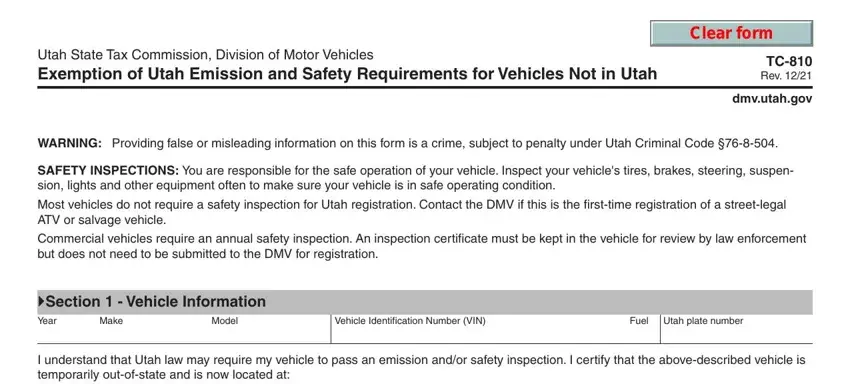Select the bold WARNING label
The width and height of the screenshot is (850, 384).
69,144
